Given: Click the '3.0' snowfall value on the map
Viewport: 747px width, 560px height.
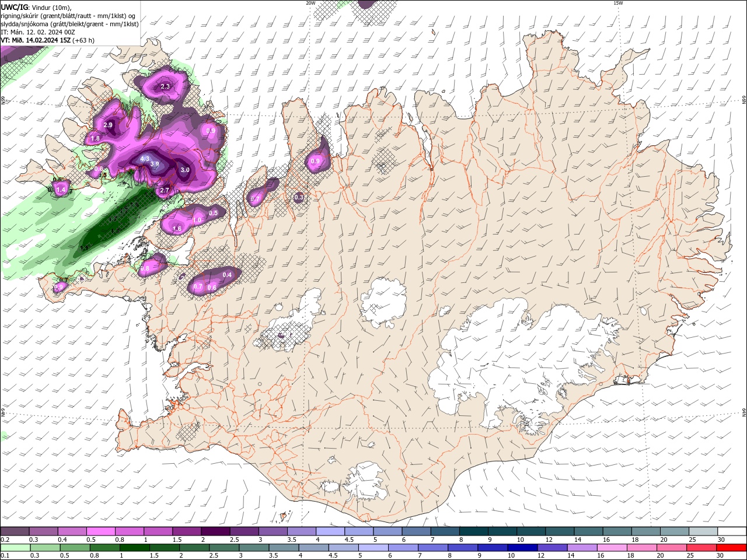Looking at the screenshot, I should (185, 170).
